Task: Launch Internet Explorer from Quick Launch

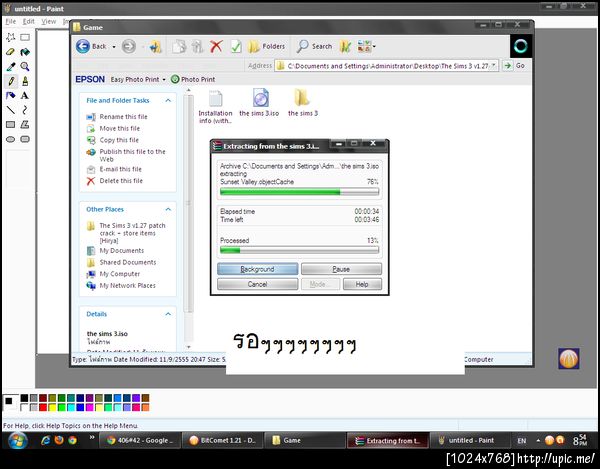Action: tap(46, 440)
